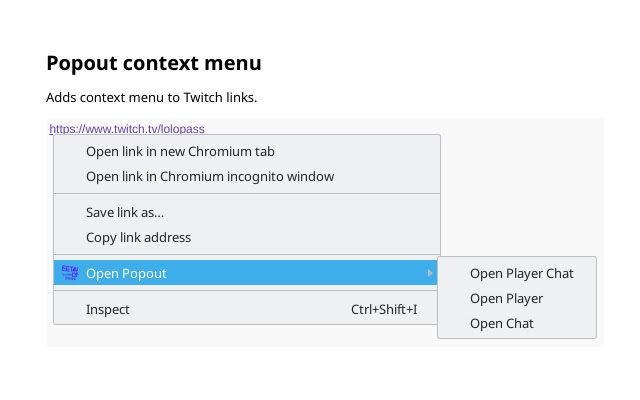The width and height of the screenshot is (640, 400).
Task: Click separator line above Save link as
Action: click(246, 194)
